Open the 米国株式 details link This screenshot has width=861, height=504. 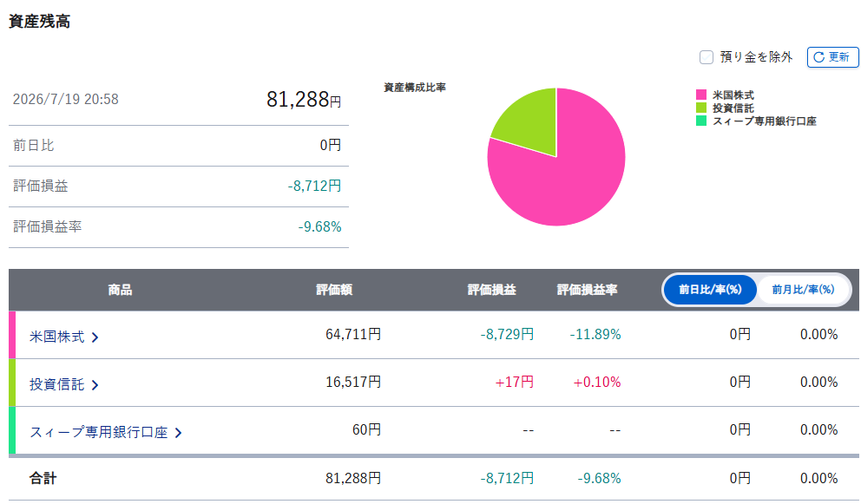click(57, 337)
